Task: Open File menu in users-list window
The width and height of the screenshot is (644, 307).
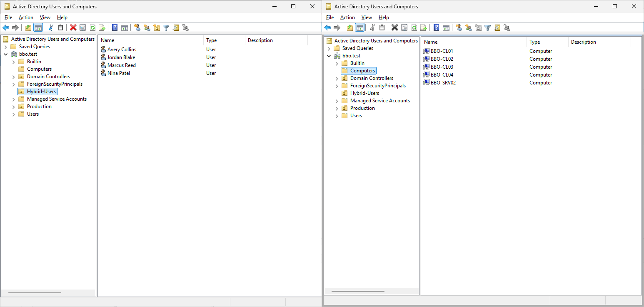Action: point(8,17)
